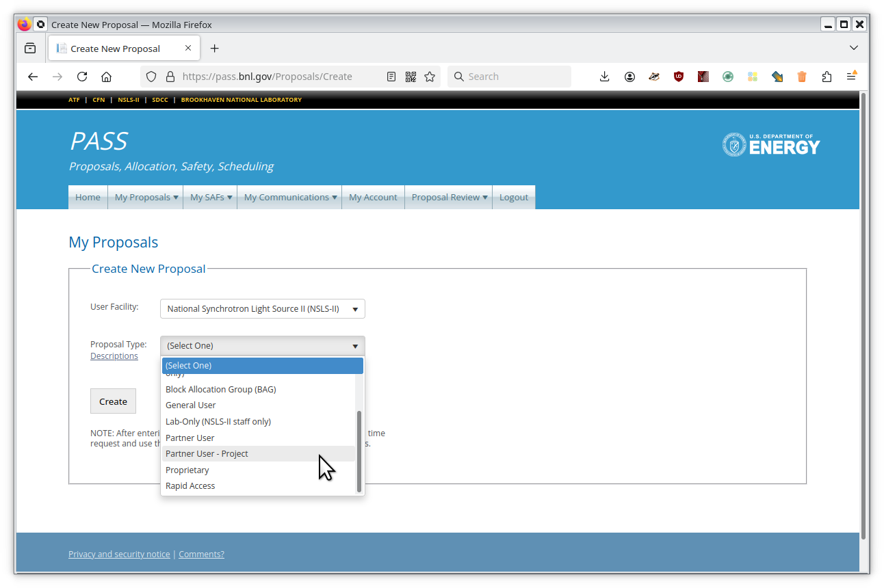884x588 pixels.
Task: Expand the My Communications menu
Action: [x=290, y=197]
